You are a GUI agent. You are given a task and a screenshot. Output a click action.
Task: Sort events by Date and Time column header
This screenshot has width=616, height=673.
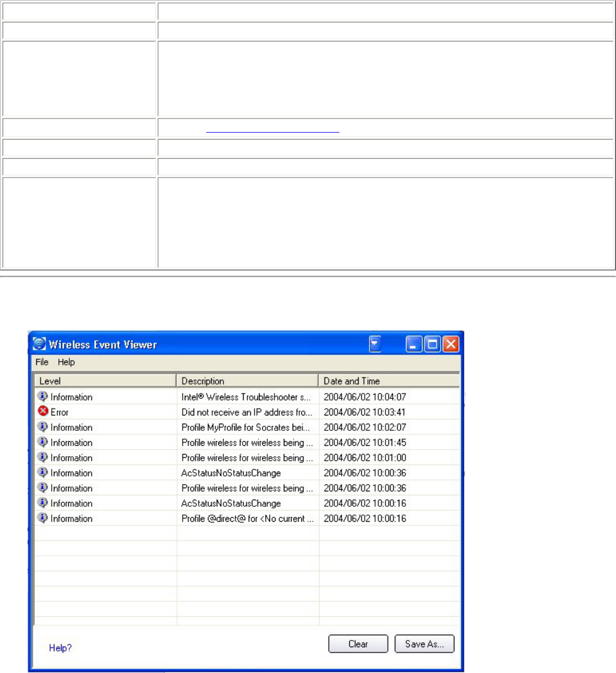389,381
